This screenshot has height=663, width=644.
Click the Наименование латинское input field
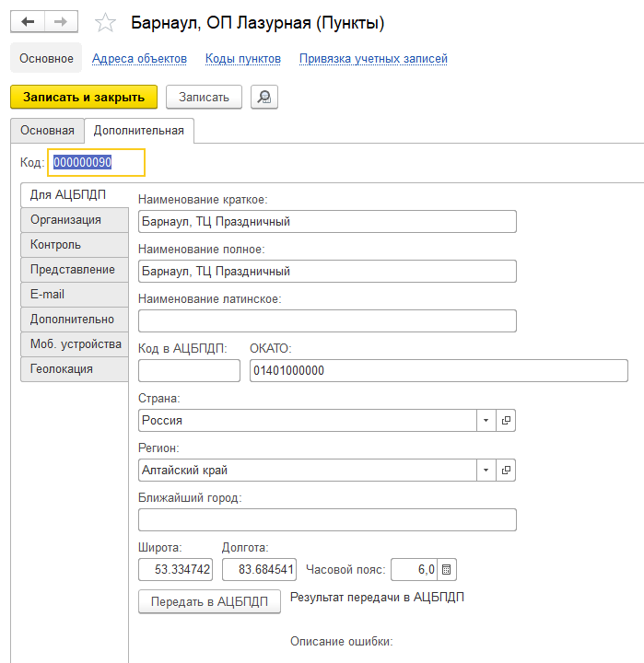(327, 320)
